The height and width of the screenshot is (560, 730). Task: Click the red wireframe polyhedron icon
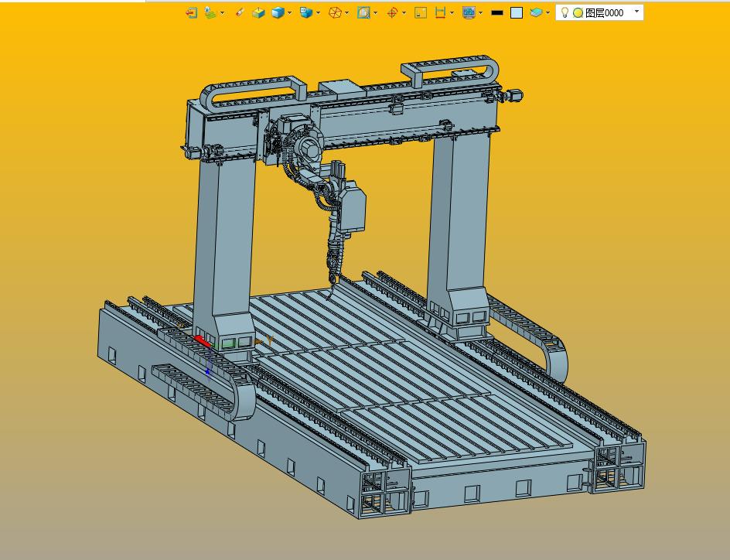tap(335, 12)
